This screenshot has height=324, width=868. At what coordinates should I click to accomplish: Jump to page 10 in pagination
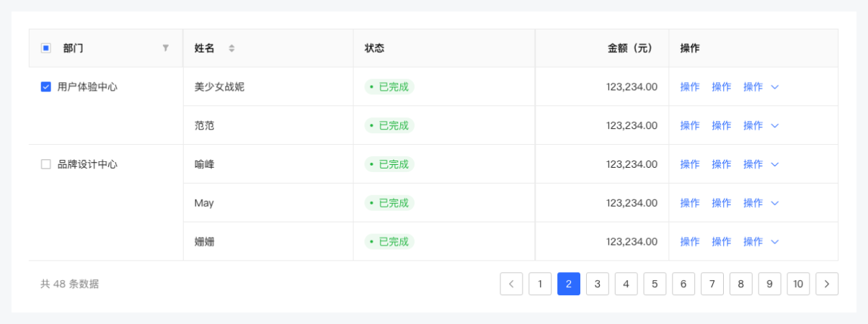[798, 284]
